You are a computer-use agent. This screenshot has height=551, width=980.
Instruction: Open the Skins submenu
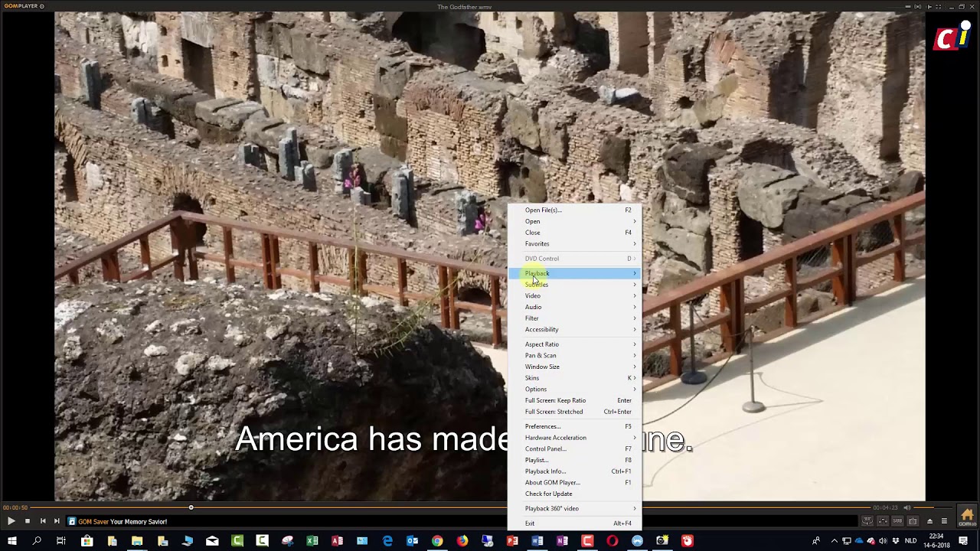pos(575,378)
